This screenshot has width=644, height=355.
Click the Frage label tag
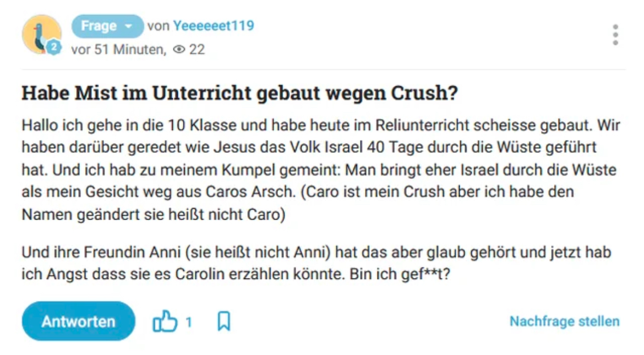tap(99, 26)
